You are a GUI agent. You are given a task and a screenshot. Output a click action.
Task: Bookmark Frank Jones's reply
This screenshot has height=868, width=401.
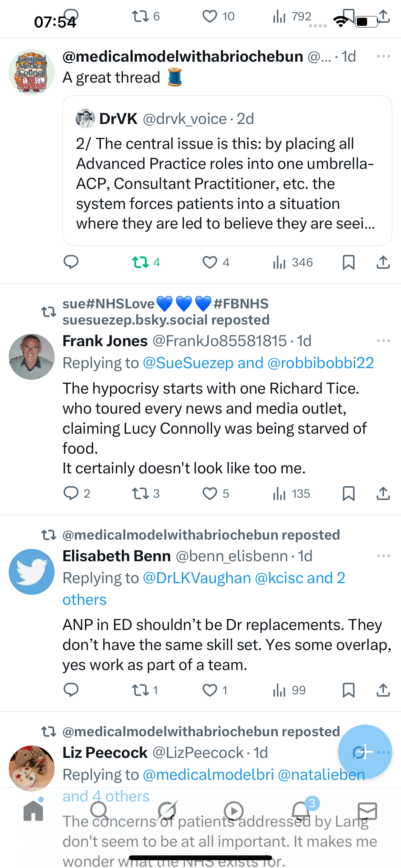tap(348, 494)
